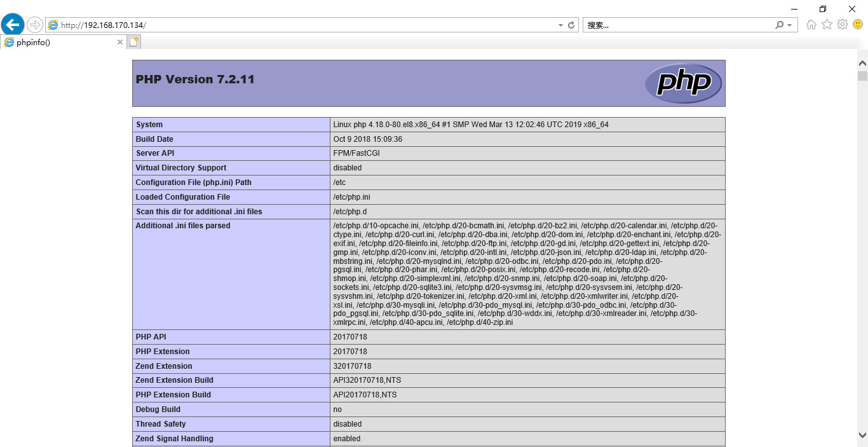This screenshot has width=868, height=447.
Task: Click 'Zend Signal Handling' label
Action: pos(175,439)
